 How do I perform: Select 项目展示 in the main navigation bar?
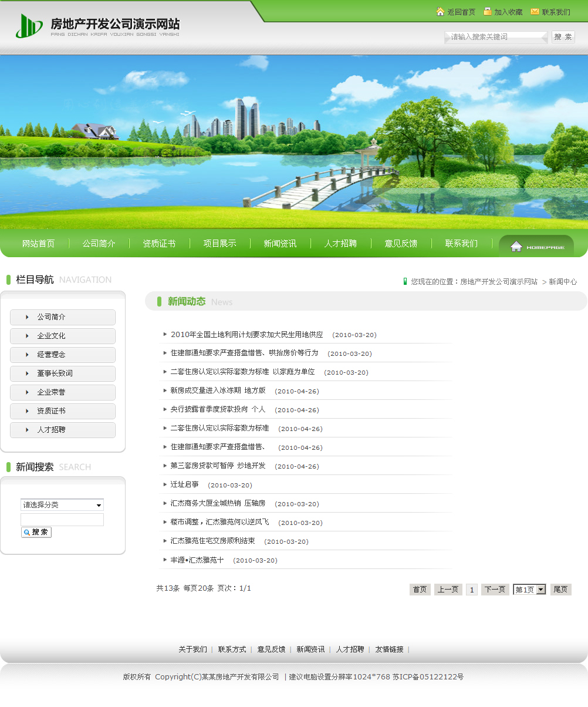[219, 244]
